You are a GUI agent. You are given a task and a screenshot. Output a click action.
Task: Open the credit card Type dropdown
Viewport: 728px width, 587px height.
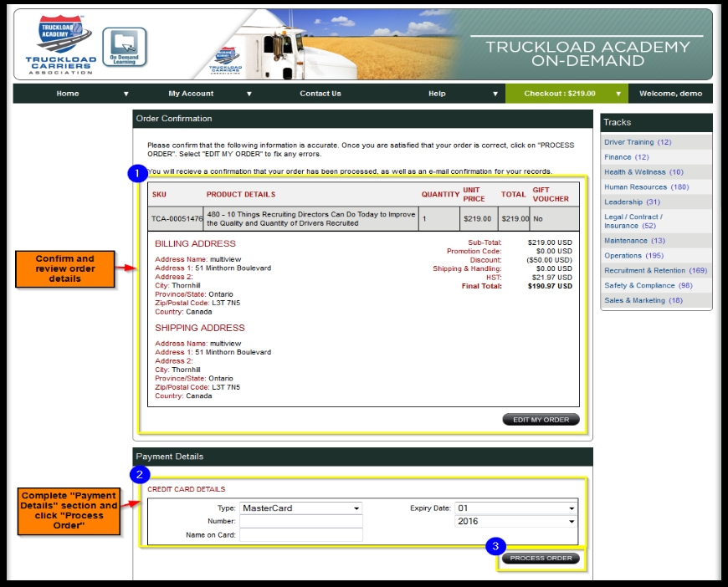[x=300, y=508]
